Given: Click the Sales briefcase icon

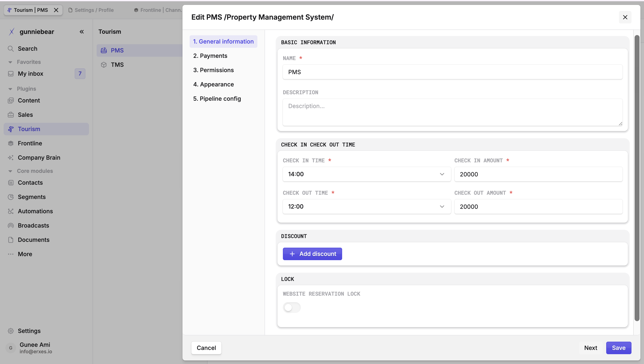Looking at the screenshot, I should [x=11, y=115].
